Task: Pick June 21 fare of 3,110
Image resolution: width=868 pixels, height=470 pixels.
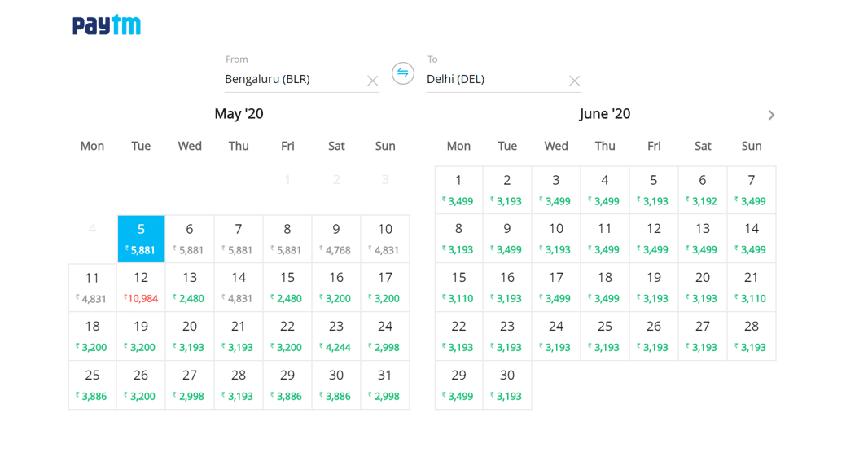Action: tap(752, 287)
